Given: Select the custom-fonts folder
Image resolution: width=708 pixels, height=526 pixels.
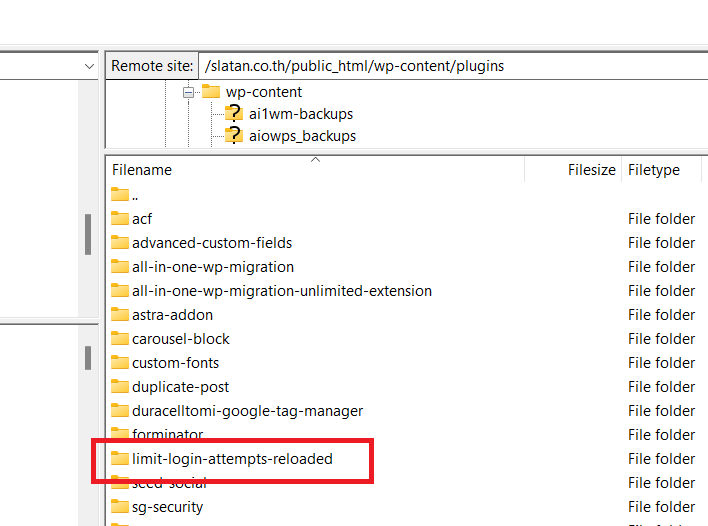Looking at the screenshot, I should coord(175,363).
